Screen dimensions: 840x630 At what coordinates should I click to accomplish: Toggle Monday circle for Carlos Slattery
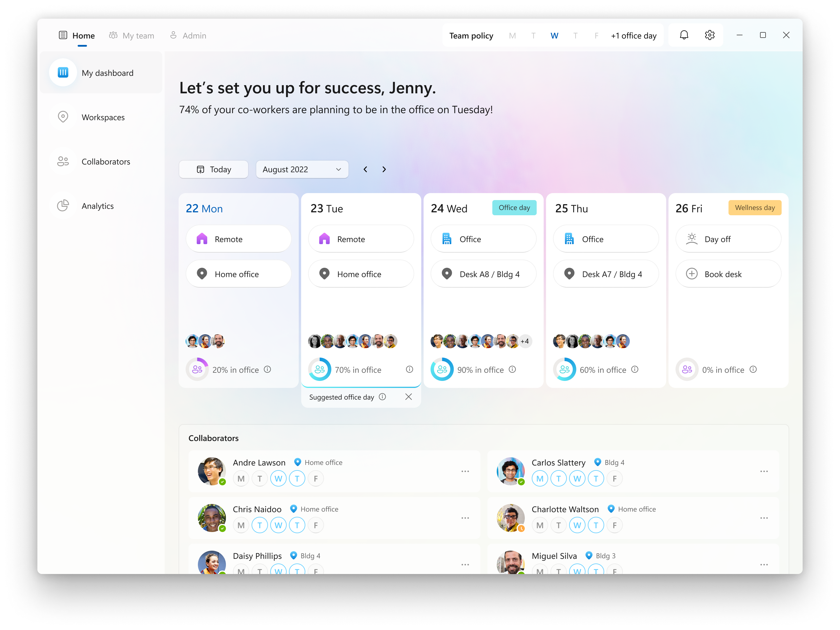540,478
